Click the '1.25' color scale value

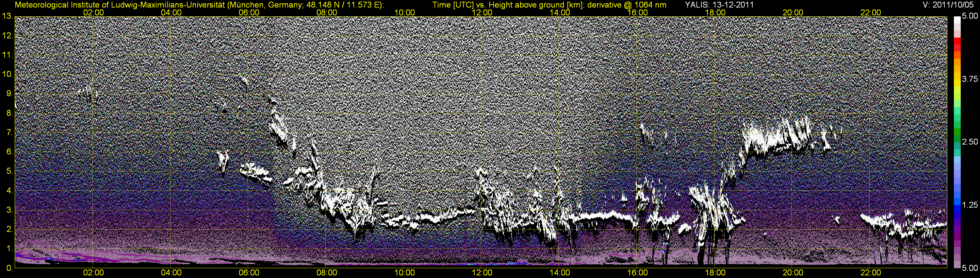[x=970, y=205]
